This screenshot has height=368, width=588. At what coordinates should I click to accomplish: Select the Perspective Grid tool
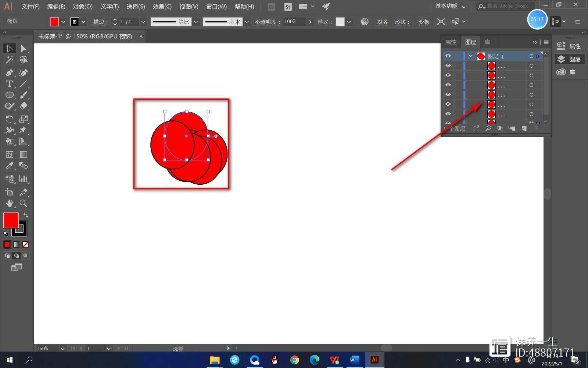[24, 141]
